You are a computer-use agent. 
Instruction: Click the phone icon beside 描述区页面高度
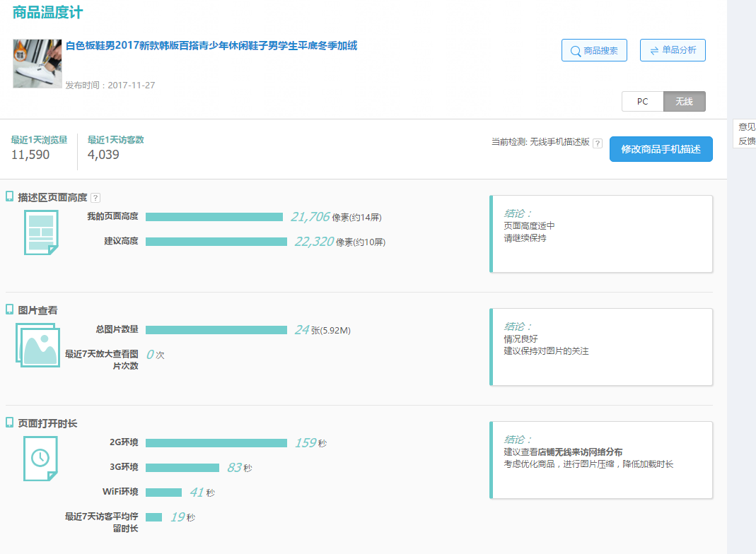click(x=10, y=196)
